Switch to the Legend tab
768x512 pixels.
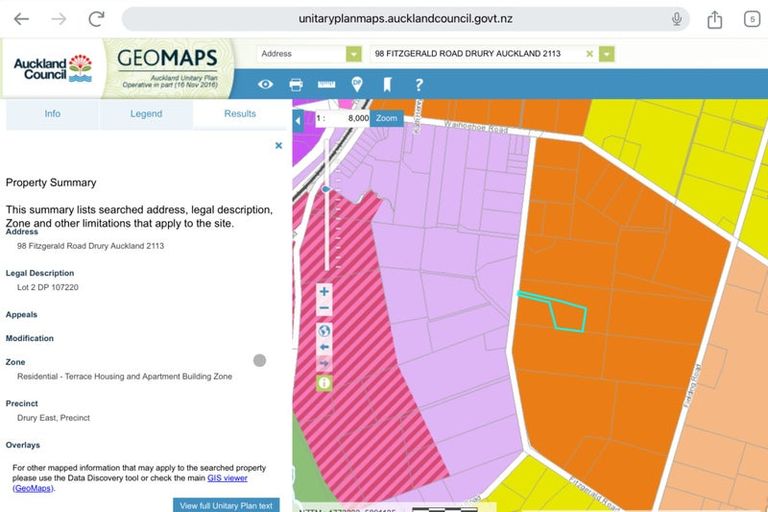pos(146,114)
